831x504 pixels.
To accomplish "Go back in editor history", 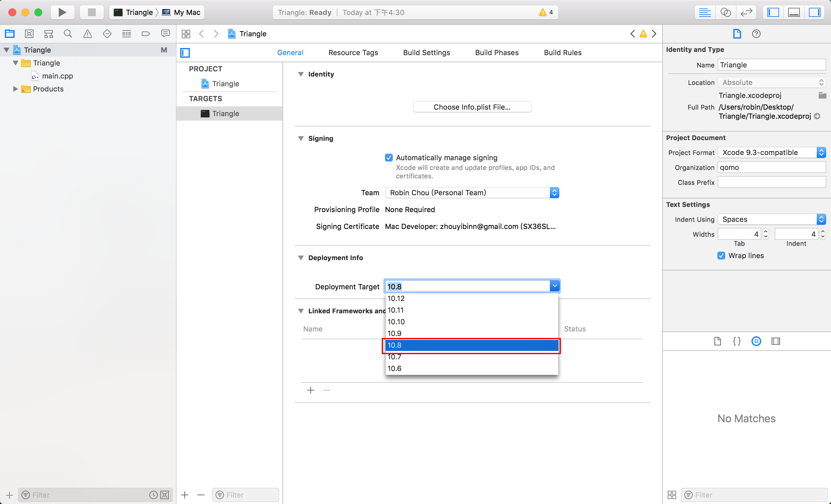I will (202, 34).
